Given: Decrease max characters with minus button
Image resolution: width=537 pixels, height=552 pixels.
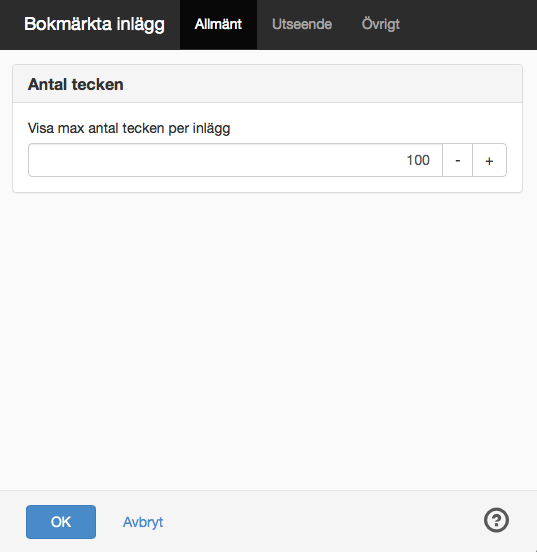Looking at the screenshot, I should click(x=457, y=160).
